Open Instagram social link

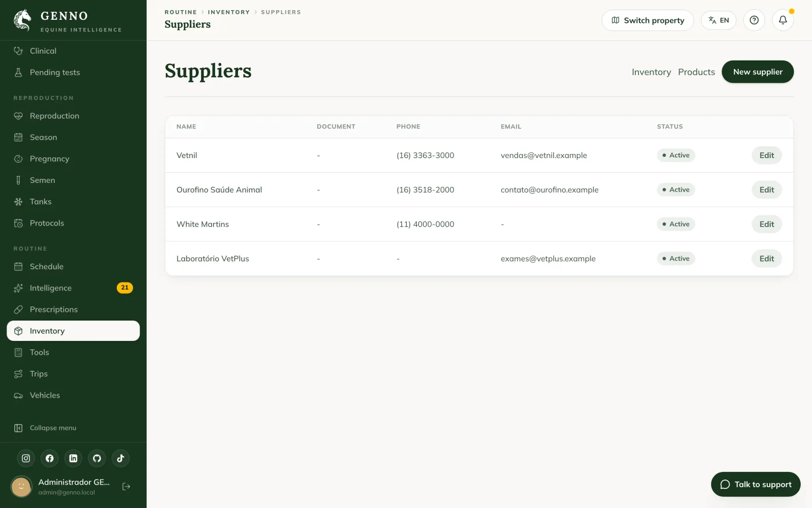click(x=26, y=458)
